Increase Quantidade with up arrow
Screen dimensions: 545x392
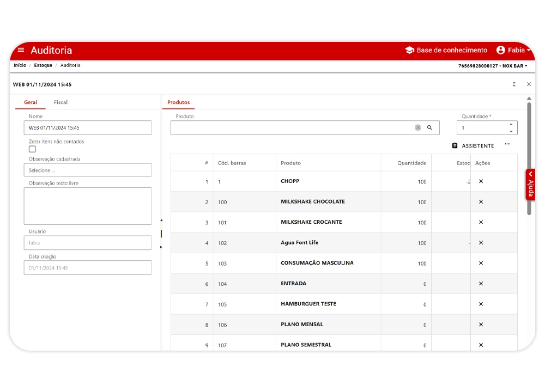[511, 124]
